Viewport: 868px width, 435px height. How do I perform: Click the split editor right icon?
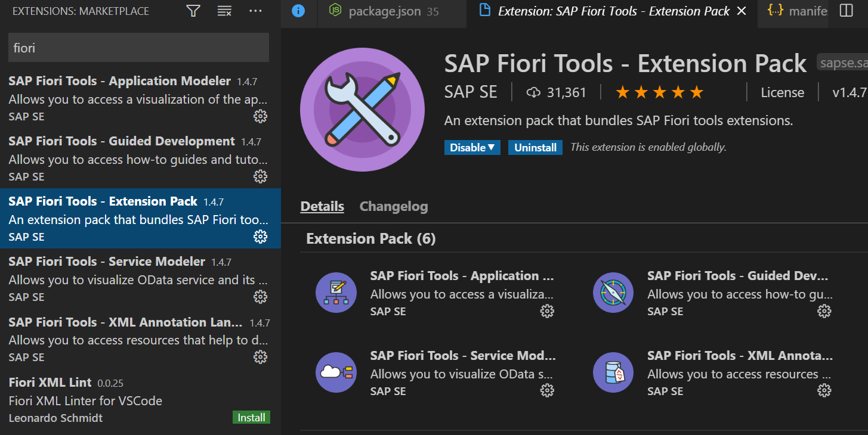(846, 11)
